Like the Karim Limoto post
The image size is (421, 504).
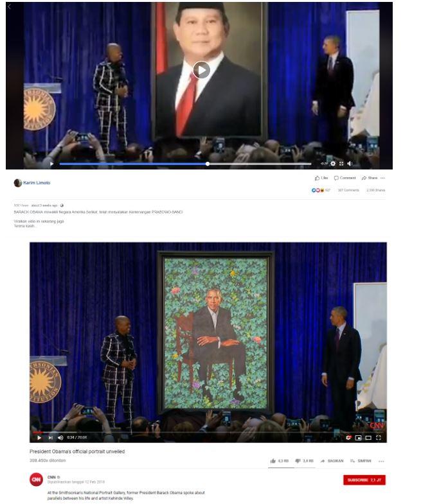321,178
